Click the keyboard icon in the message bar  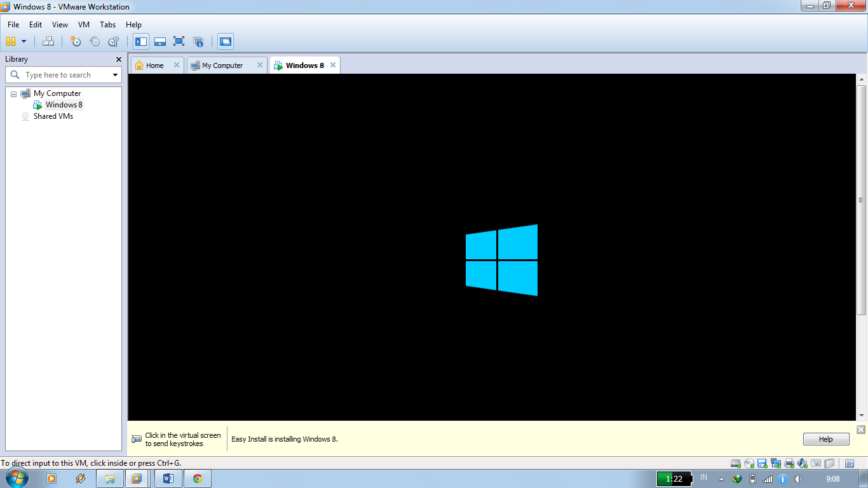[x=137, y=439]
